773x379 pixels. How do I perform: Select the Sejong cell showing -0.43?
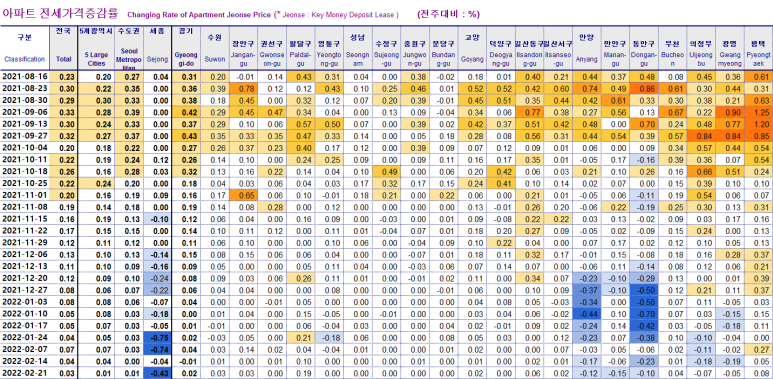coord(157,373)
